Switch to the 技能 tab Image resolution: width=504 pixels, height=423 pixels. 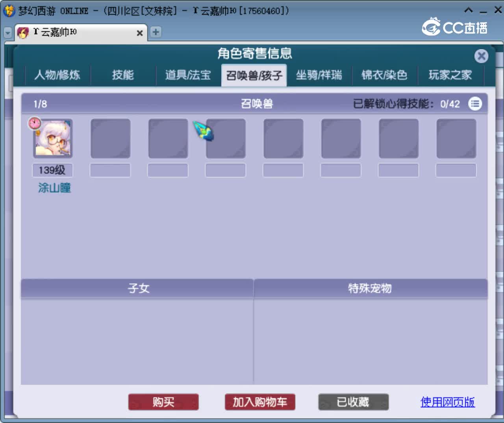pyautogui.click(x=123, y=75)
